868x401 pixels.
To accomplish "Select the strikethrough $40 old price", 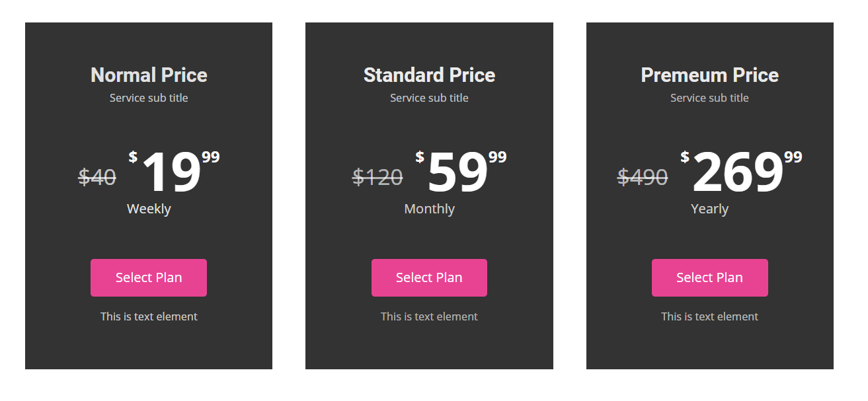I will (x=97, y=177).
